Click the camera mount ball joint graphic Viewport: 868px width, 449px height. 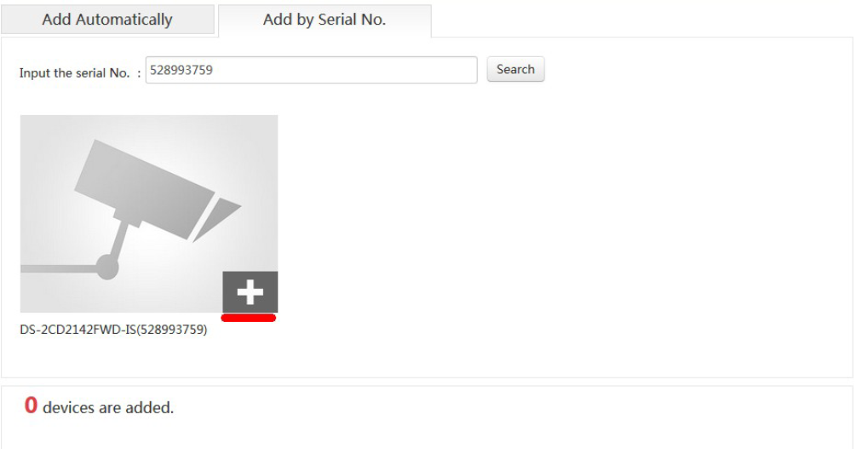click(x=106, y=267)
